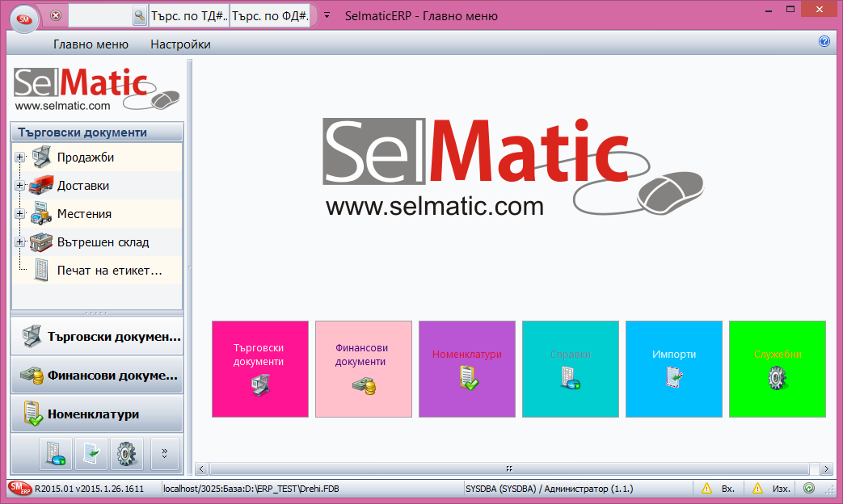Screen dimensions: 843x504
Task: Click the warning icon next to Вх.
Action: pos(706,489)
